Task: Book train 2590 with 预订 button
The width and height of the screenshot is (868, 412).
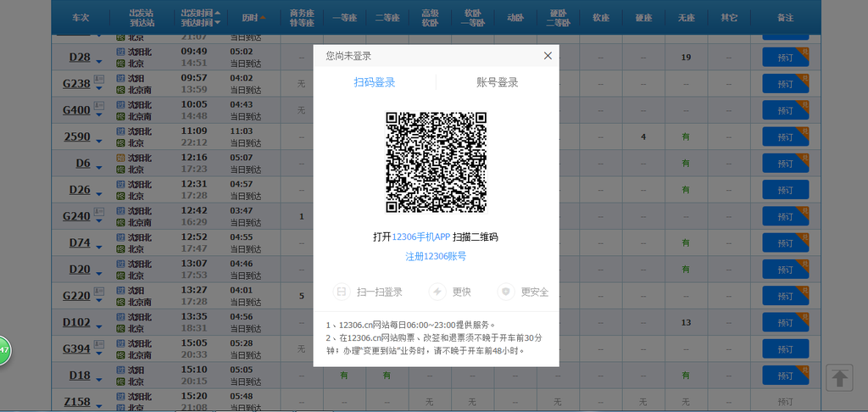Action: point(786,136)
